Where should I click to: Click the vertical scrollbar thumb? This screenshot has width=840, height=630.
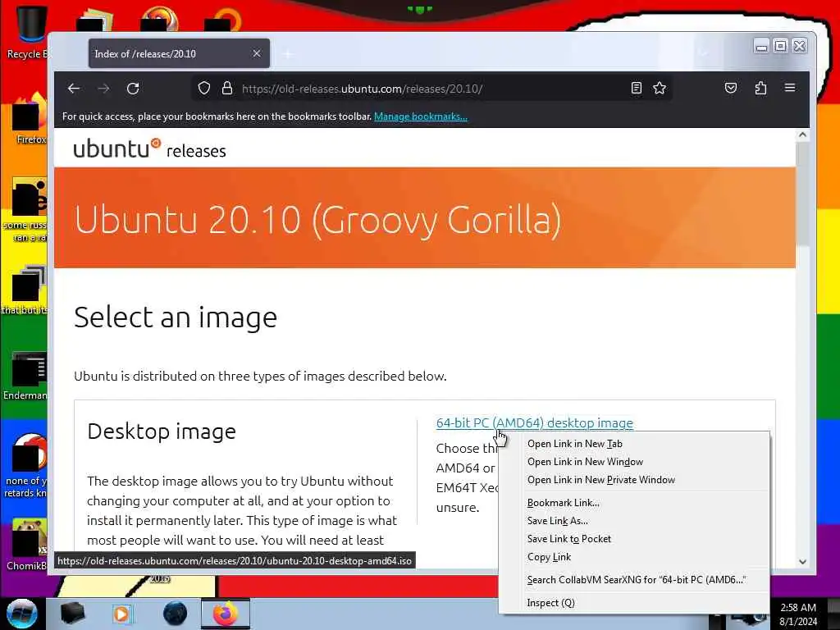click(x=802, y=194)
